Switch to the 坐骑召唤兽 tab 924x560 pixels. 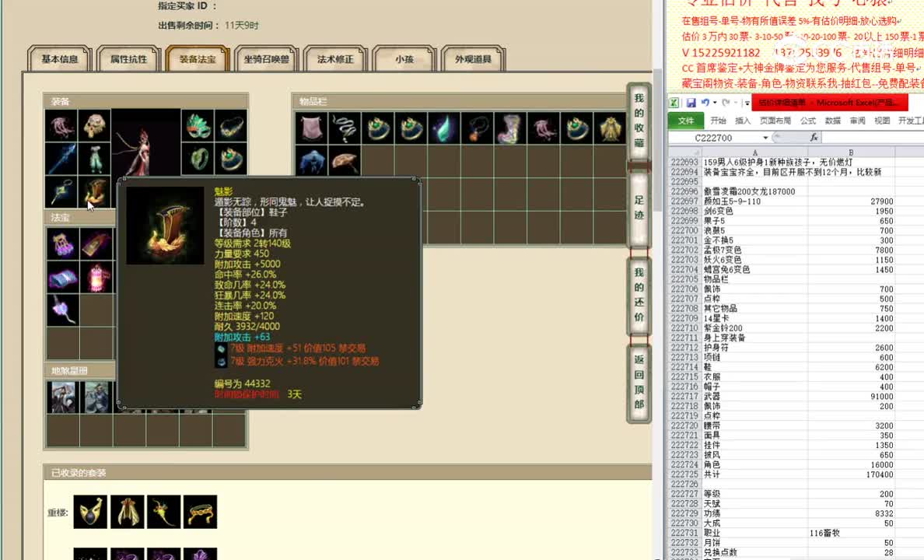point(266,59)
